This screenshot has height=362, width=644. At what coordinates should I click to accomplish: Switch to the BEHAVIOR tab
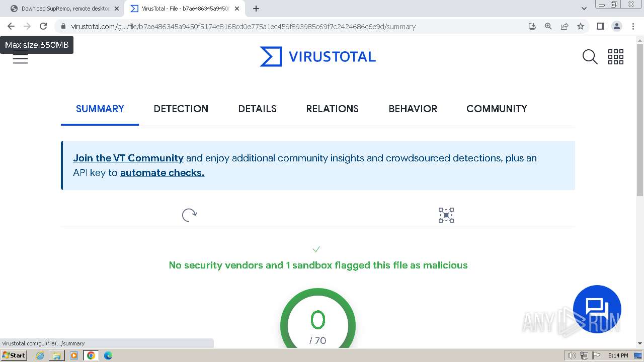click(x=413, y=109)
